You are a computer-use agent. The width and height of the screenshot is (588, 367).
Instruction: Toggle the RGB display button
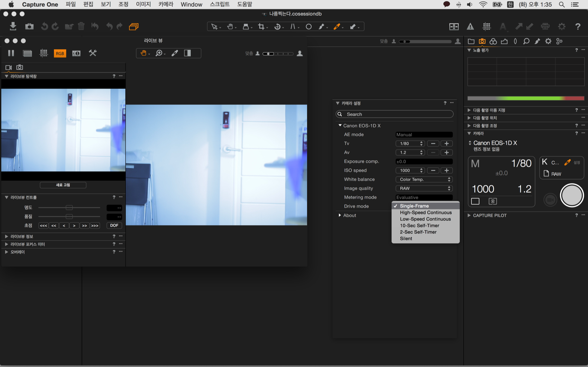tap(60, 53)
